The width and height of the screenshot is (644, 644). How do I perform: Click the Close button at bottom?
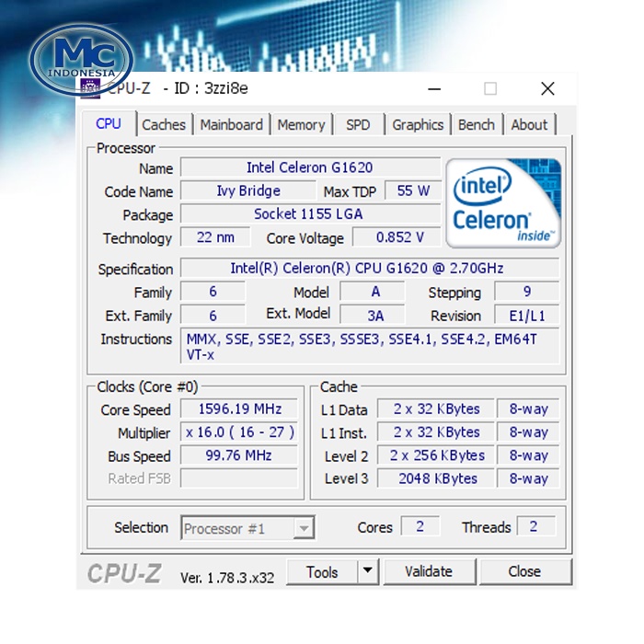[x=524, y=571]
